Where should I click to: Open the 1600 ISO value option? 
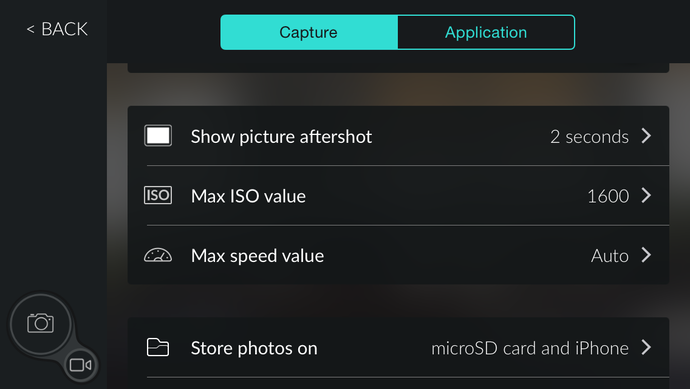tap(608, 196)
